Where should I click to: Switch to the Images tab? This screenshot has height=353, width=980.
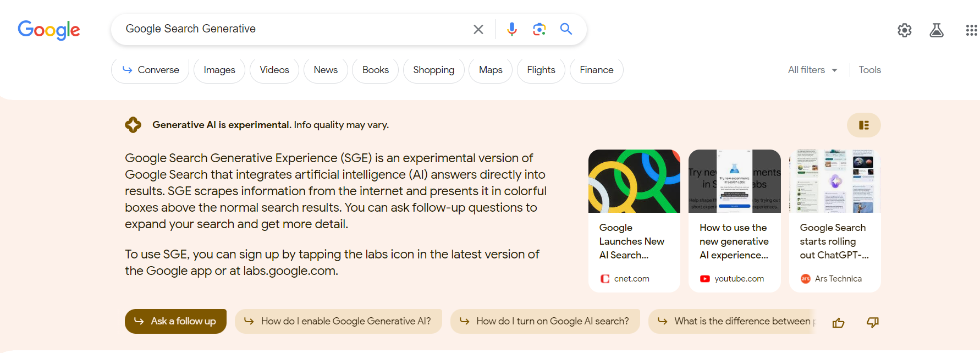tap(219, 70)
